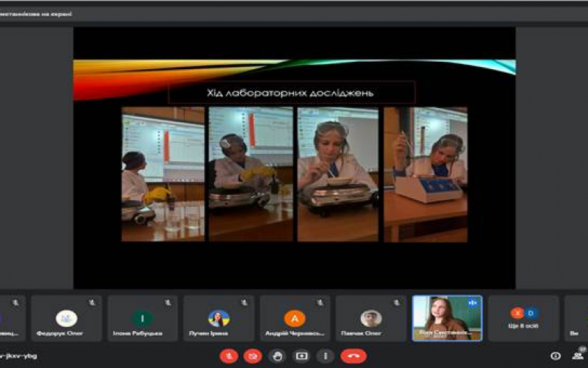The width and height of the screenshot is (588, 368).
Task: Select Федорук Олег participant tile
Action: click(x=66, y=318)
